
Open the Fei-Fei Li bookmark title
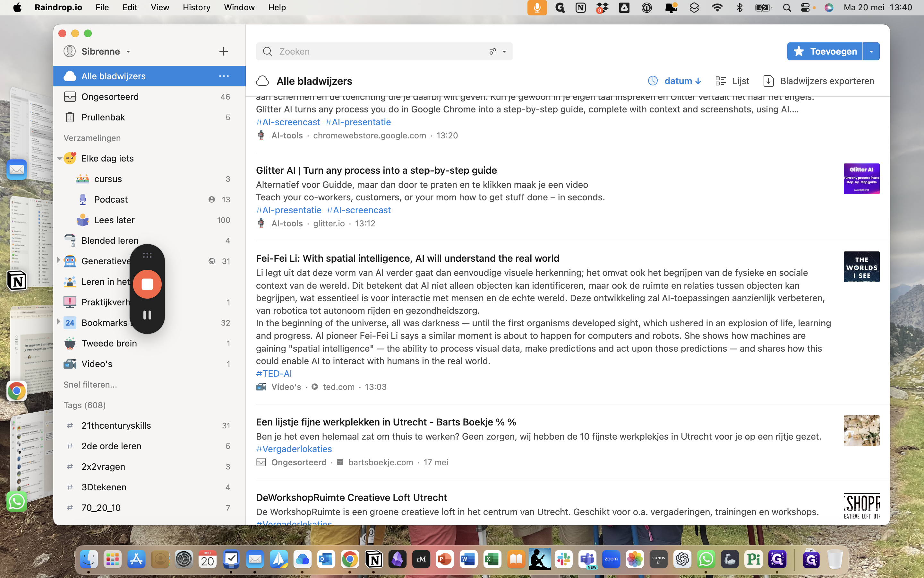[x=407, y=258]
